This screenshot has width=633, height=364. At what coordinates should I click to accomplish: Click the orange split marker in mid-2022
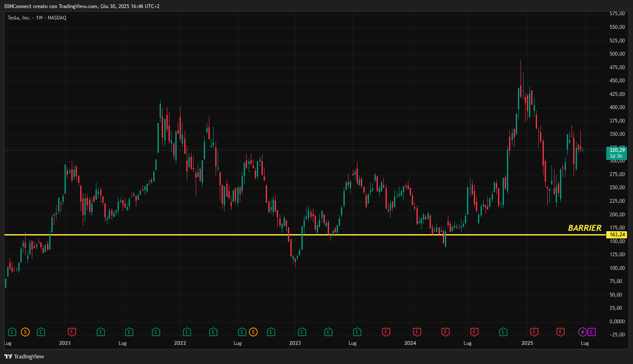coord(253,332)
